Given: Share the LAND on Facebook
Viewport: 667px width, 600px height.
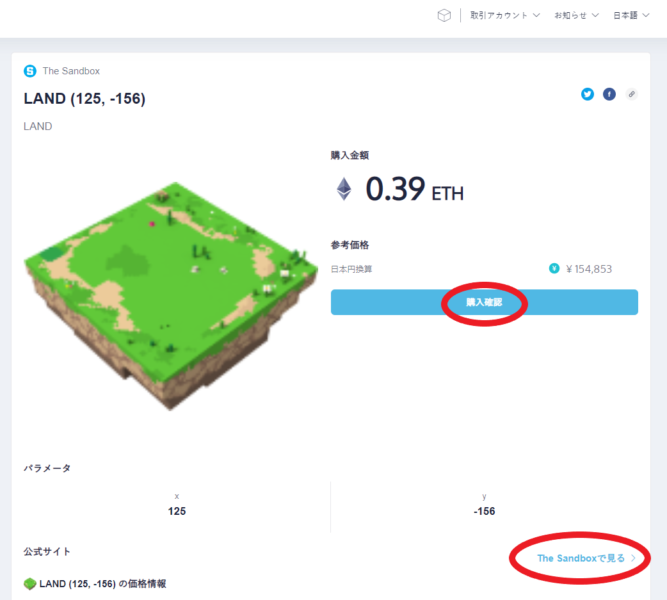Looking at the screenshot, I should (609, 94).
